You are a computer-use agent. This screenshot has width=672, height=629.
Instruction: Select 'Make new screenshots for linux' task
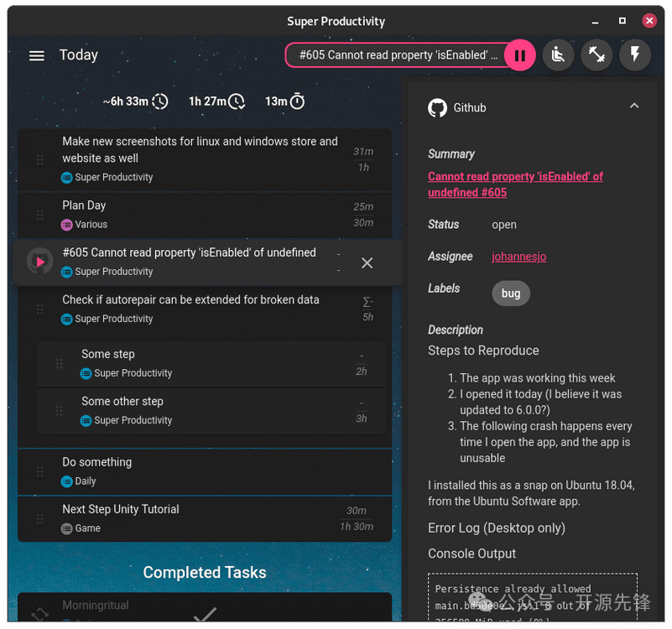point(205,160)
